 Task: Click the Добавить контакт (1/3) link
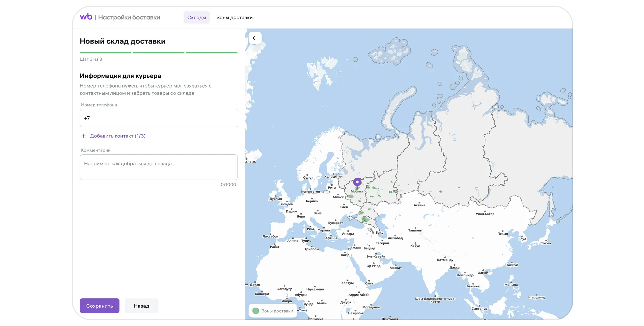point(118,136)
